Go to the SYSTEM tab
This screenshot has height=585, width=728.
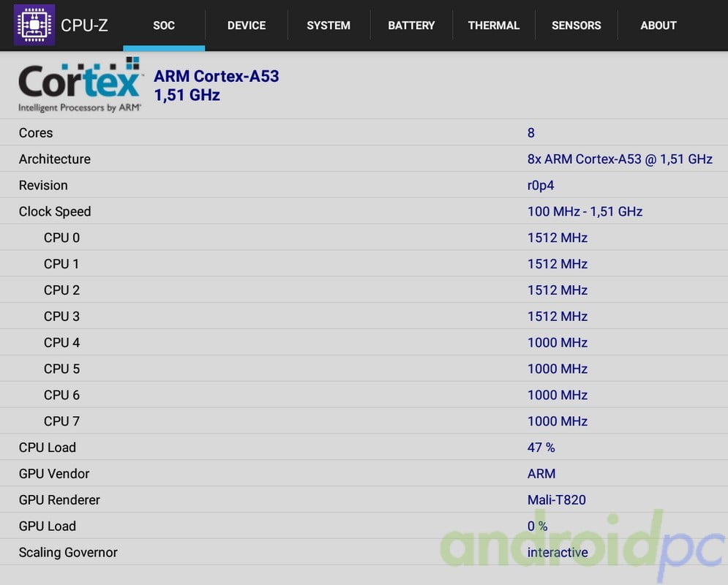[x=328, y=26]
